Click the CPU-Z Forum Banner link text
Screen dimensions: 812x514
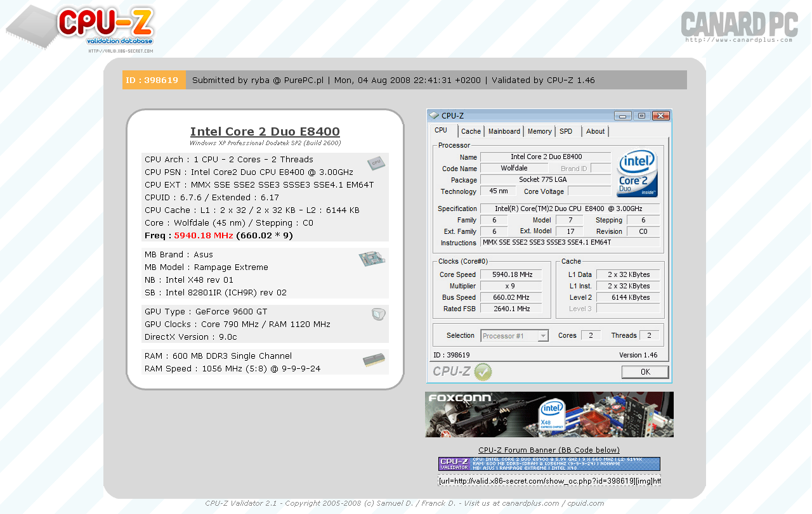pos(549,450)
